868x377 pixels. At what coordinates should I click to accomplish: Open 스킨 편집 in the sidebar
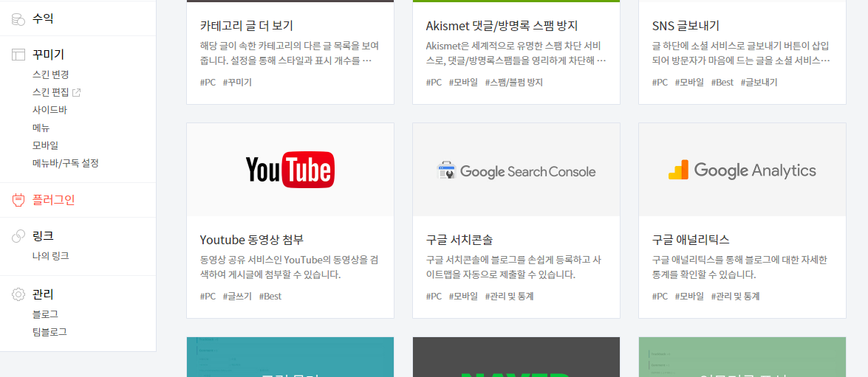coord(52,92)
